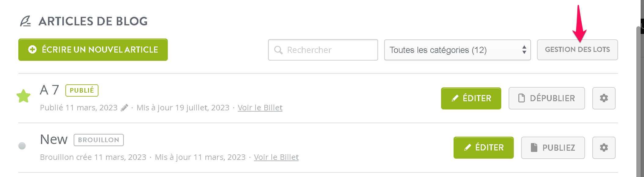
Task: Click the plus icon on Écrire un nouvel article
Action: pos(32,50)
